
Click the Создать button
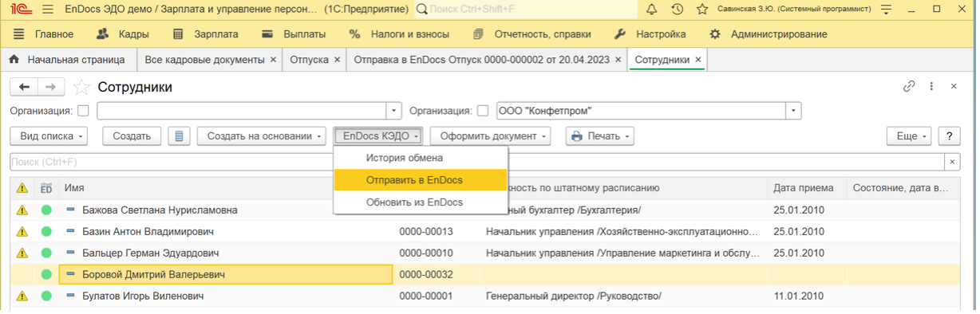(132, 136)
